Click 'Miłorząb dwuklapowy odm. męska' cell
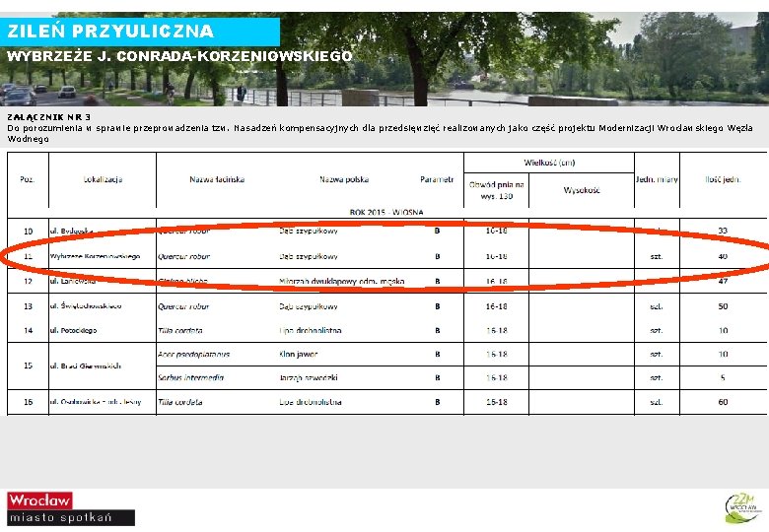Viewport: 769px width, 532px height. pos(342,281)
